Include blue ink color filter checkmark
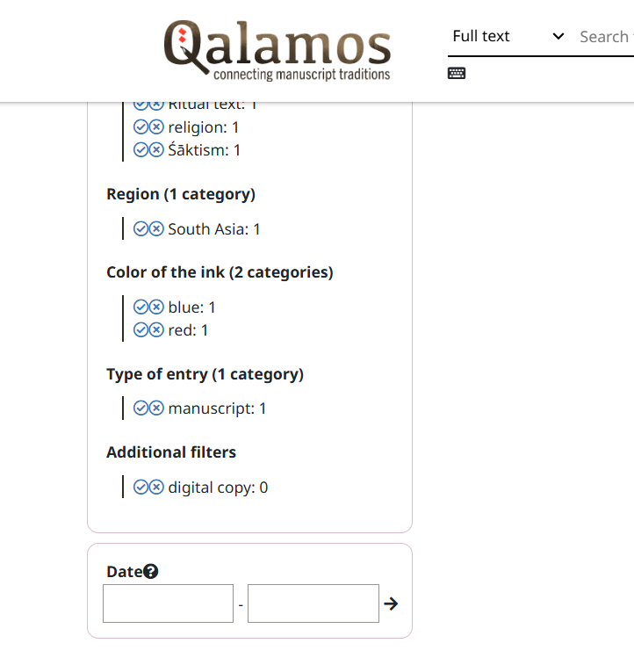The image size is (634, 672). pos(140,307)
